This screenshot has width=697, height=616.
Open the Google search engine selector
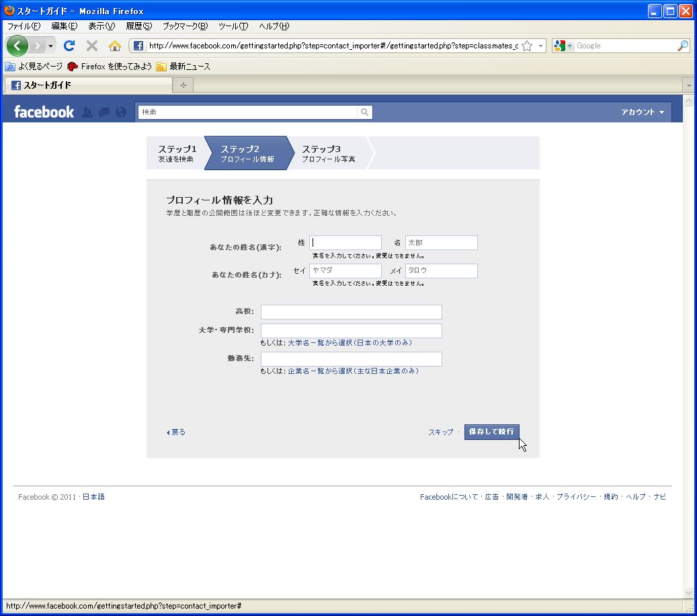pyautogui.click(x=563, y=46)
